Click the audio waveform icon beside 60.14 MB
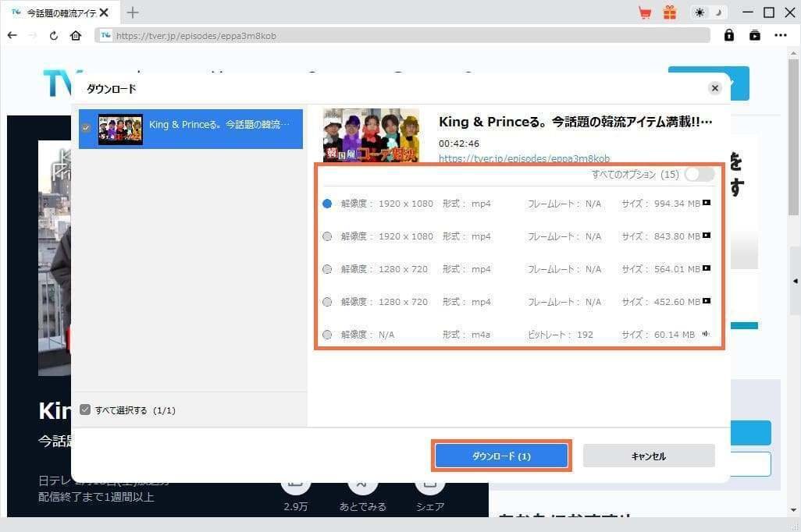Image resolution: width=801 pixels, height=532 pixels. point(706,333)
